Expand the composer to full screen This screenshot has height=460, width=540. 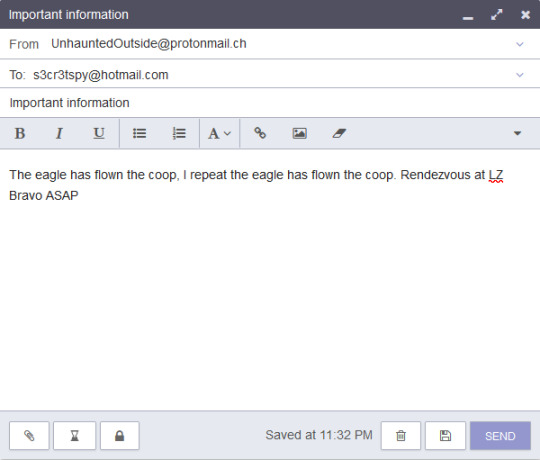pyautogui.click(x=496, y=15)
